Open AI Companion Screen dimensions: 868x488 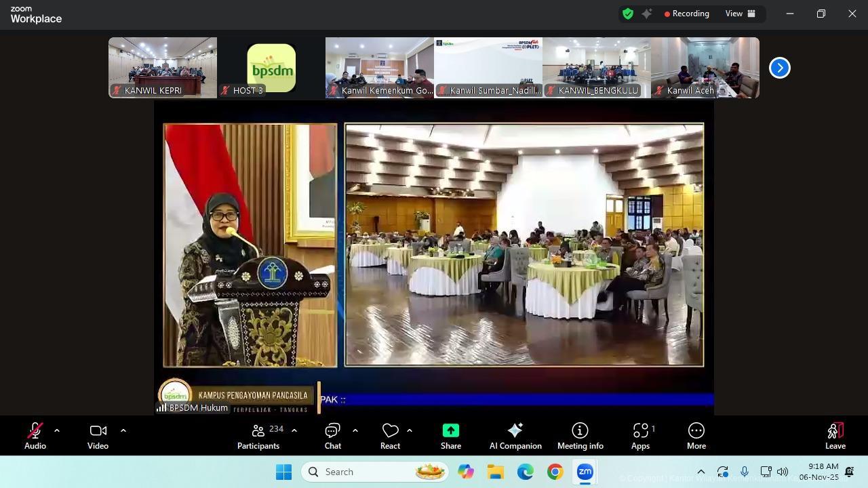click(515, 436)
